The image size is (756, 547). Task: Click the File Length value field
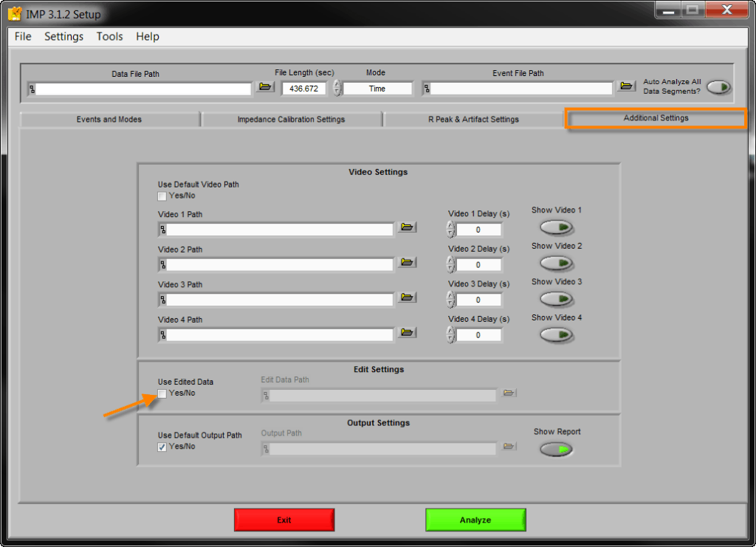(x=303, y=89)
